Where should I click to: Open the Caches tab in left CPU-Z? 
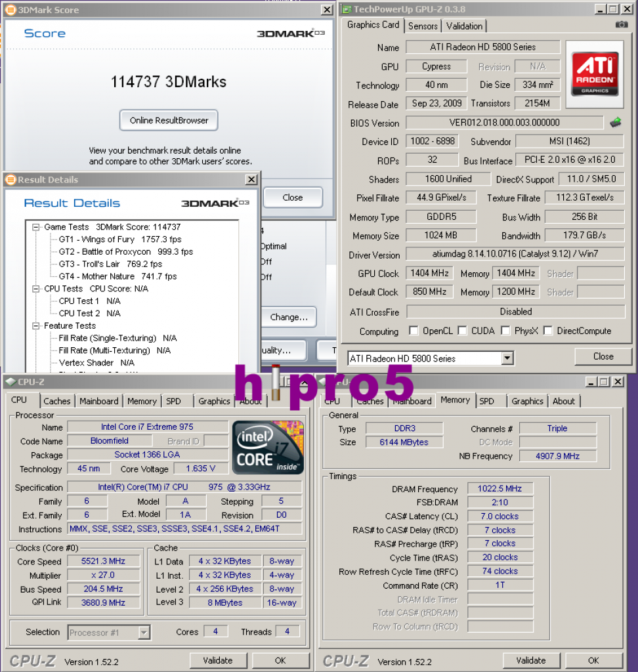[57, 401]
